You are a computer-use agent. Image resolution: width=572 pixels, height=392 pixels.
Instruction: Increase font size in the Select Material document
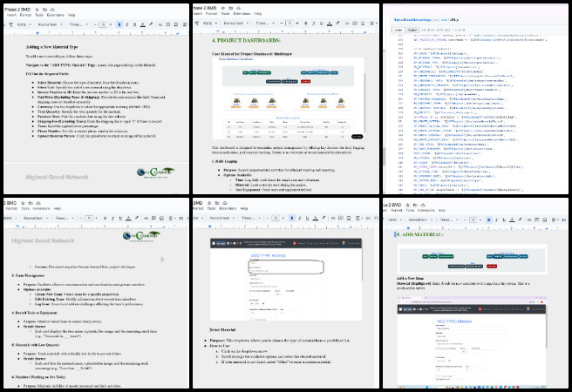(283, 218)
